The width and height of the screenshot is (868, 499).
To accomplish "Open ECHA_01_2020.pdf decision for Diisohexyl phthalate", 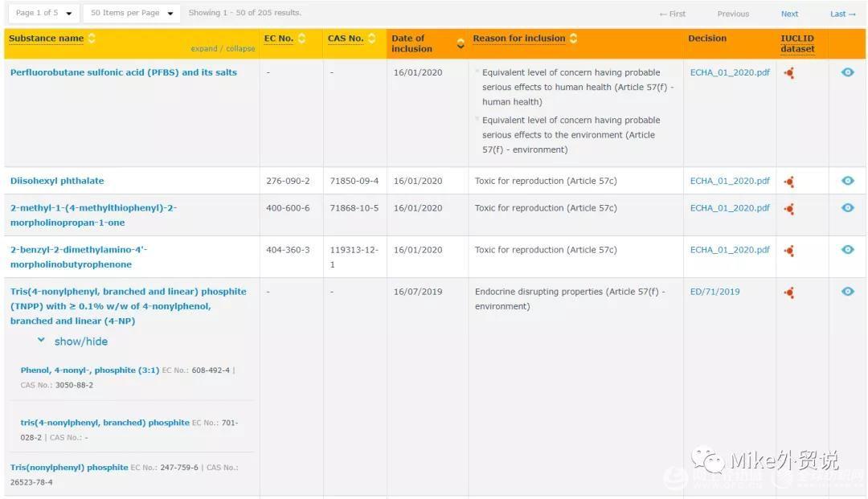I will tap(729, 181).
